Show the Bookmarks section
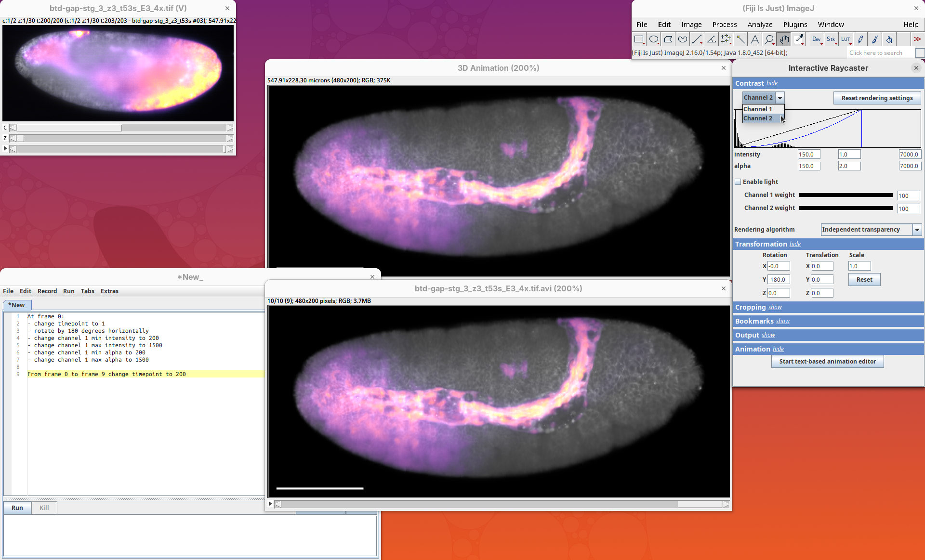This screenshot has width=925, height=560. (x=782, y=321)
